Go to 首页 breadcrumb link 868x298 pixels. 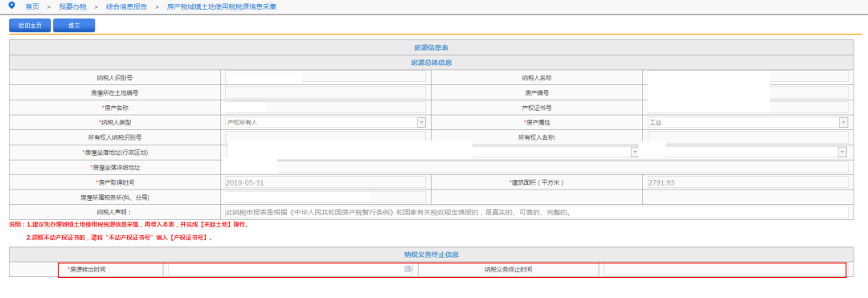[32, 6]
